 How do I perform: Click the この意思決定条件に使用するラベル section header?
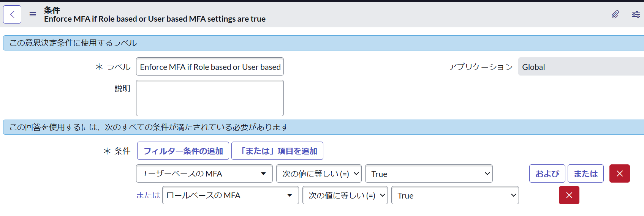323,43
